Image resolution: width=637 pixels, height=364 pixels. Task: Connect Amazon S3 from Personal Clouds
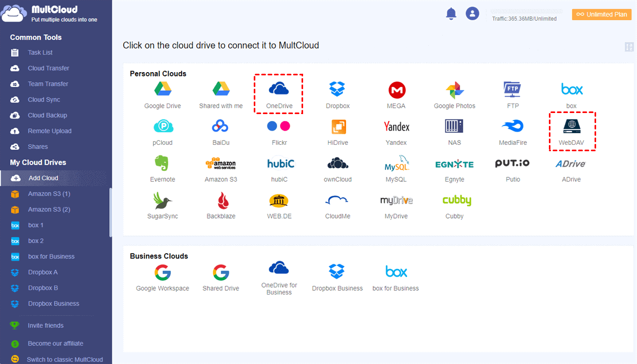221,163
